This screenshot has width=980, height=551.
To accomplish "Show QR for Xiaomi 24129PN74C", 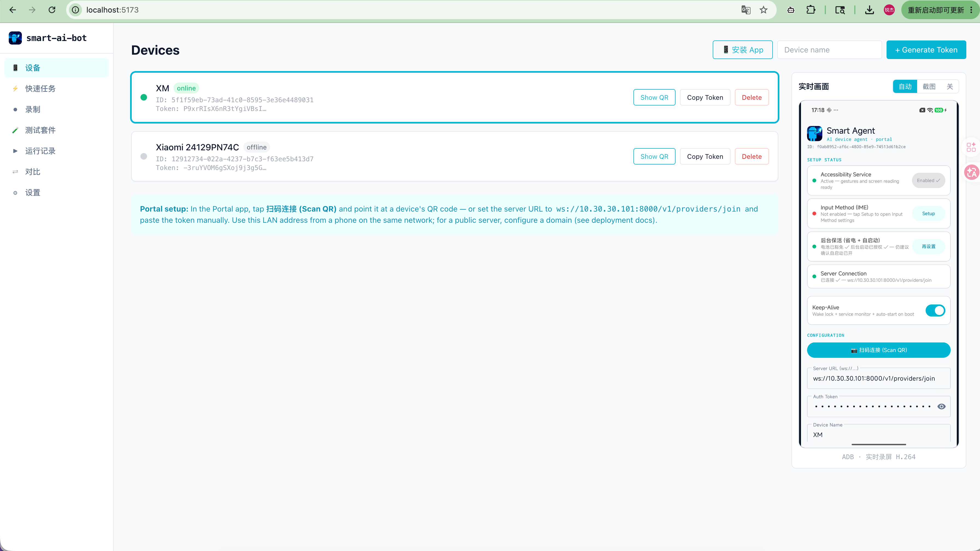I will 654,156.
